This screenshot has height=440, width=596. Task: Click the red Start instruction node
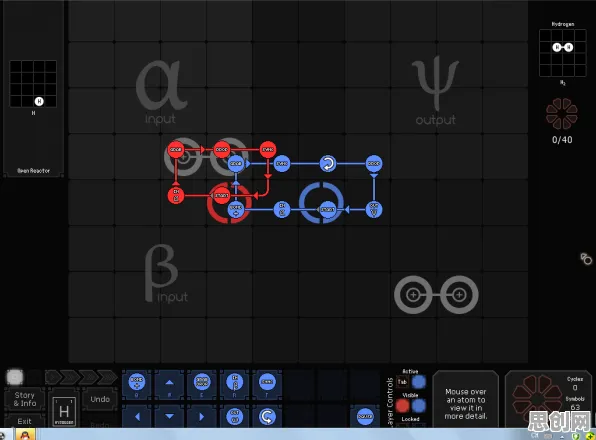click(x=222, y=196)
